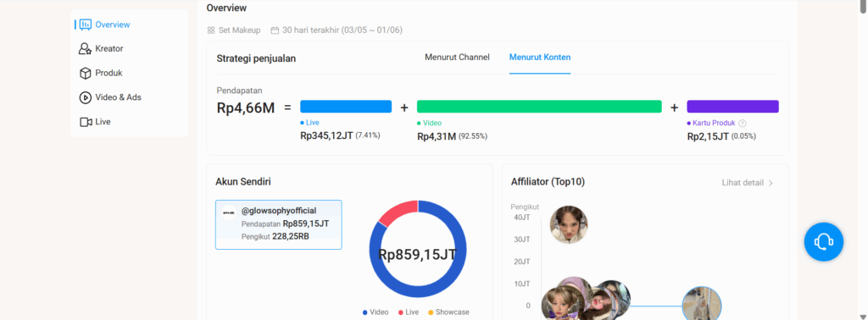Click the Overview chart icon in sidebar
The height and width of the screenshot is (320, 868).
86,25
